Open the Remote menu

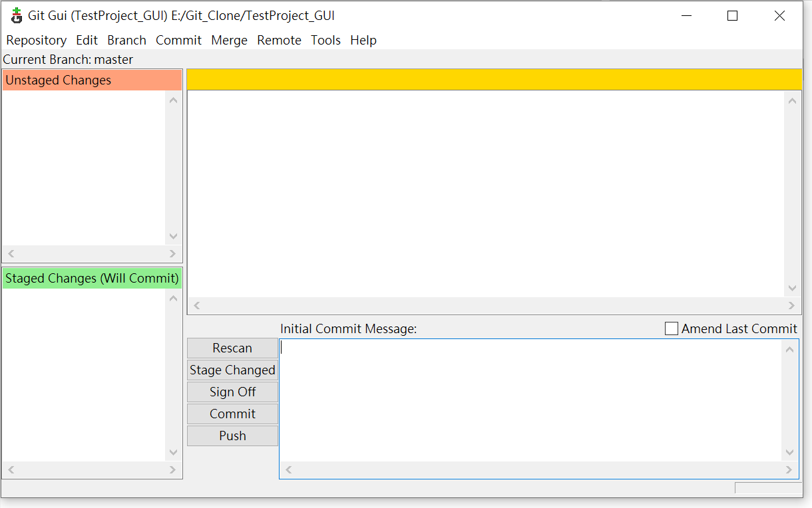pyautogui.click(x=279, y=40)
